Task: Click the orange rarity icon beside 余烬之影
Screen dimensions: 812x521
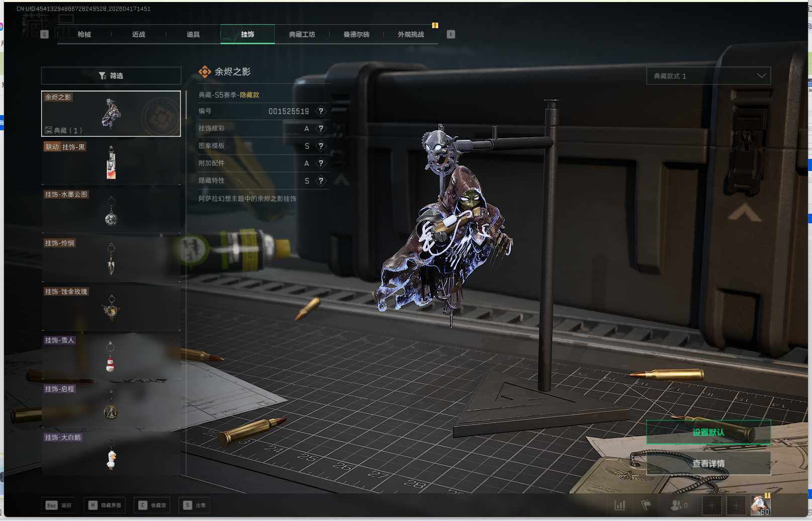Action: pos(205,72)
